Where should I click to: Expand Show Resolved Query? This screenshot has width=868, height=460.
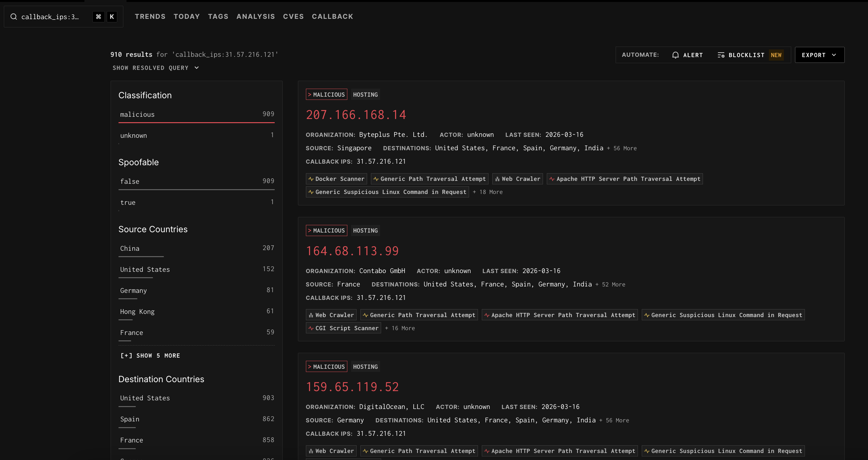point(155,68)
